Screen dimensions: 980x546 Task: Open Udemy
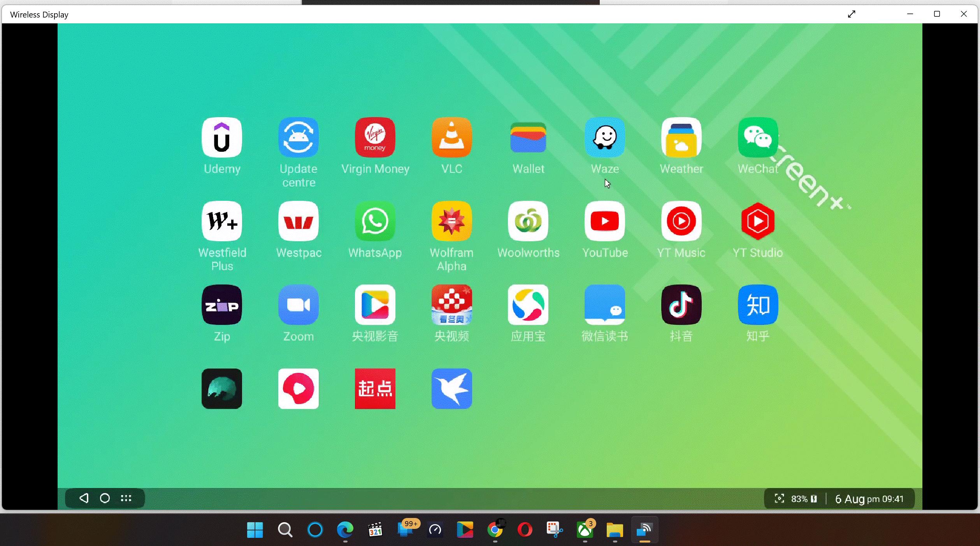221,137
